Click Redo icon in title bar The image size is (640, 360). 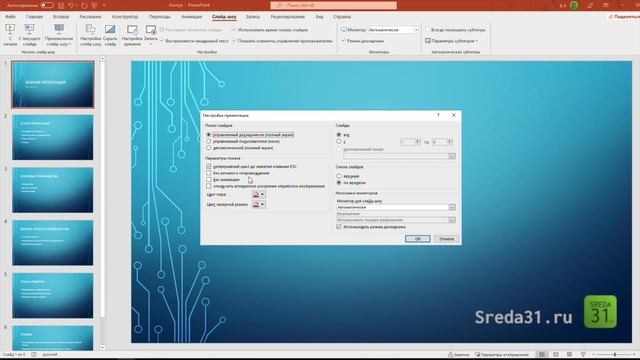tap(84, 5)
